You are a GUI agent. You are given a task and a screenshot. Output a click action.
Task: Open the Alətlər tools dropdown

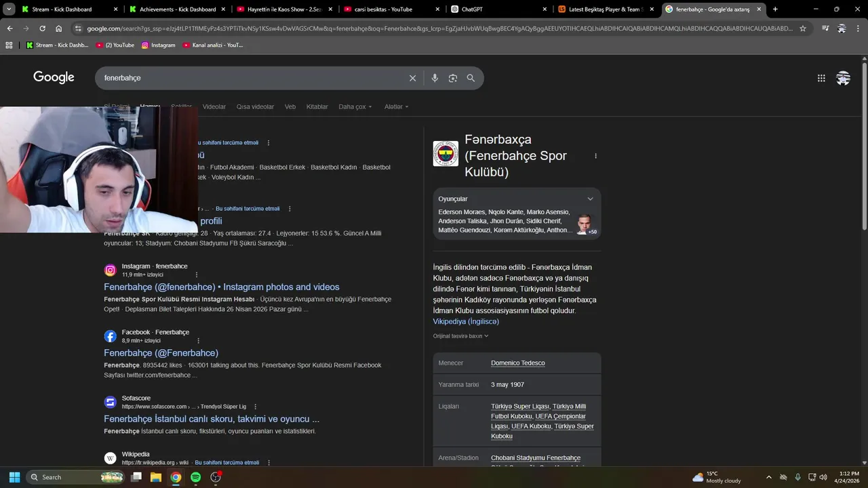point(397,107)
